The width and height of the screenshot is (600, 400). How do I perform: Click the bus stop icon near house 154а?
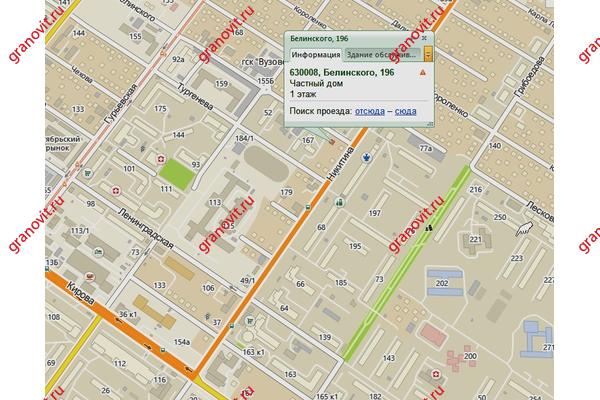pos(163,349)
